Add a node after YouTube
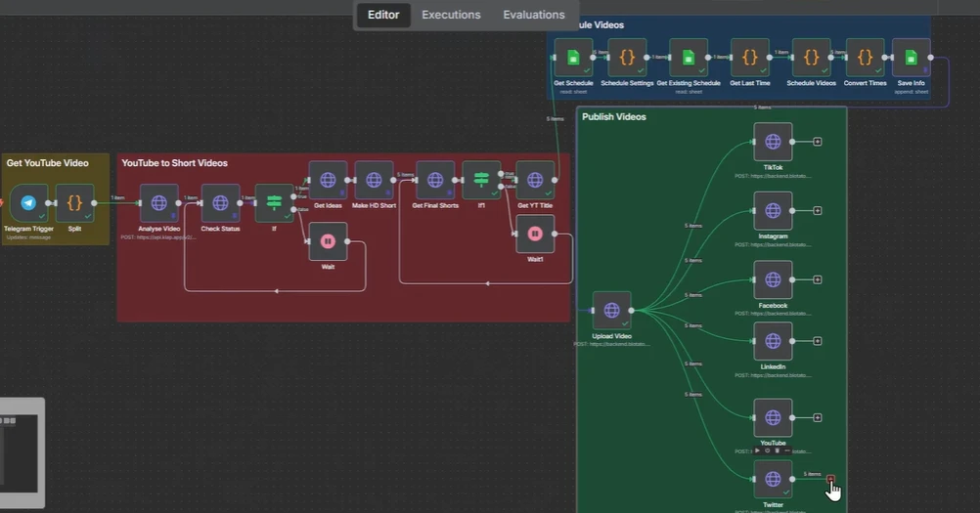Image resolution: width=980 pixels, height=513 pixels. point(817,417)
